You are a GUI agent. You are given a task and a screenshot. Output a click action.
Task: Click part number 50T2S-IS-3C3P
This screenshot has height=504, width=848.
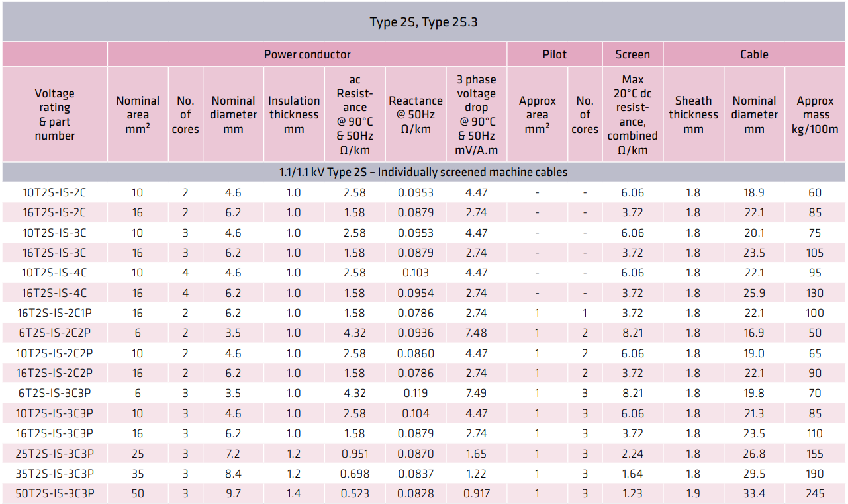[55, 493]
